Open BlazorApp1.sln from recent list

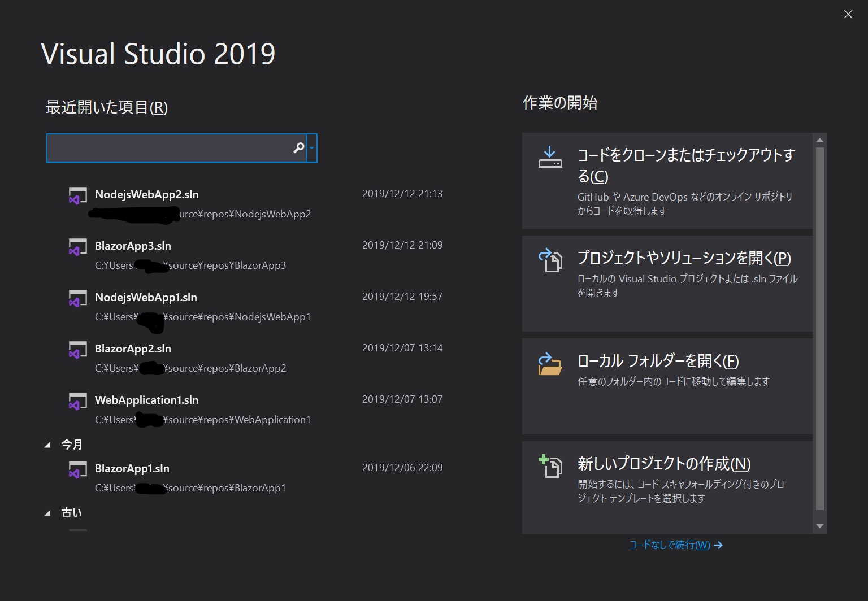(x=132, y=468)
